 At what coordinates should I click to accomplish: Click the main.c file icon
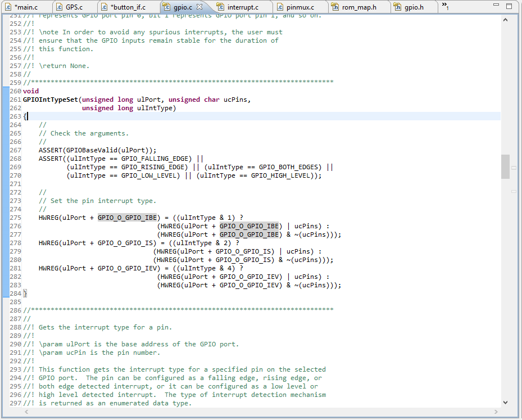tap(8, 7)
